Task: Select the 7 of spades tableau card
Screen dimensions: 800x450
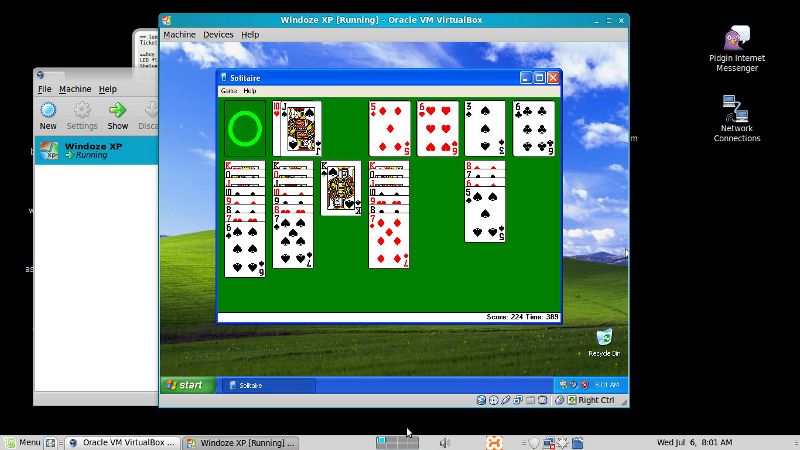Action: pos(293,241)
